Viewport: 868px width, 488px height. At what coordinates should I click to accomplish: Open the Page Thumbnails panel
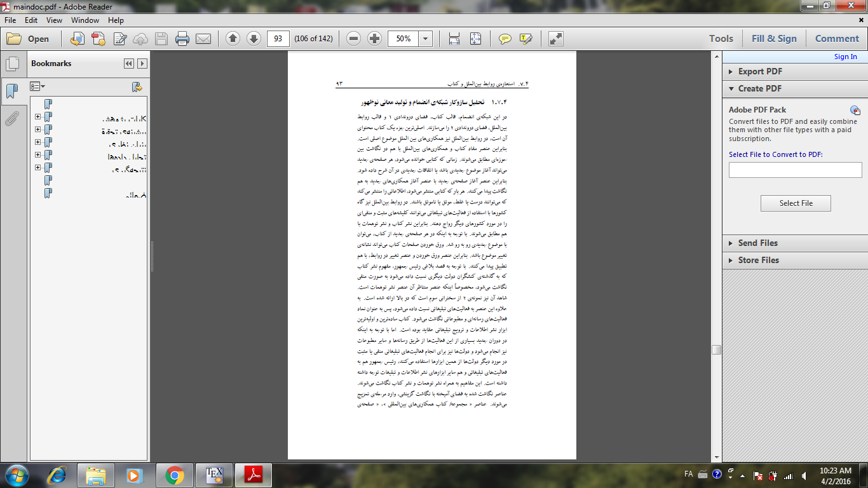(11, 64)
